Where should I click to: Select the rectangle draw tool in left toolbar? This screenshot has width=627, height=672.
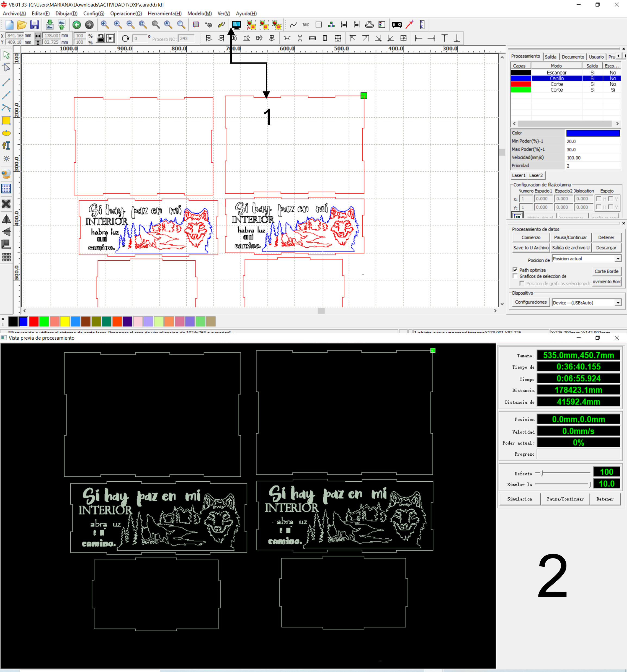pyautogui.click(x=6, y=121)
